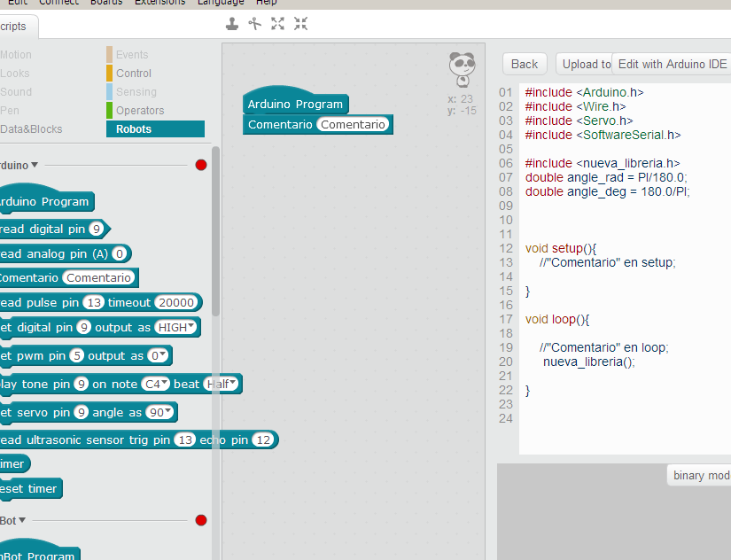Collapse the Bot extension section arrow
The height and width of the screenshot is (560, 731).
click(22, 520)
